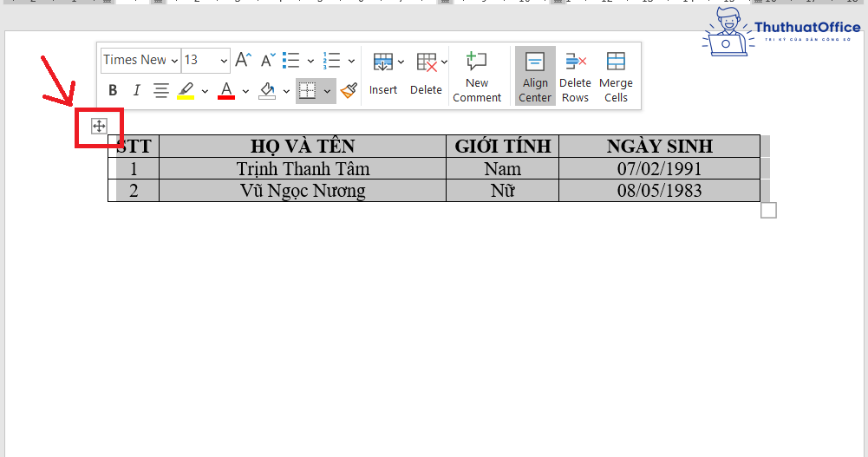Click the Bold formatting button
The height and width of the screenshot is (457, 868).
point(113,90)
